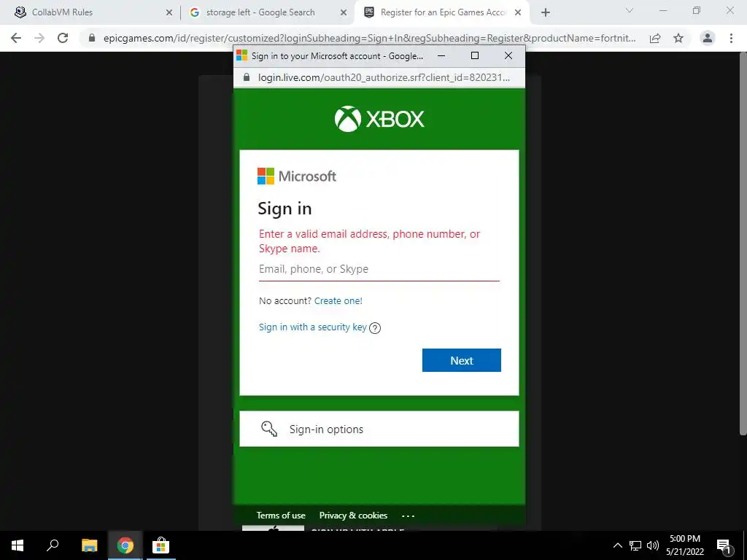Restore down the main Chrome window
Viewport: 747px width, 560px height.
tap(697, 10)
